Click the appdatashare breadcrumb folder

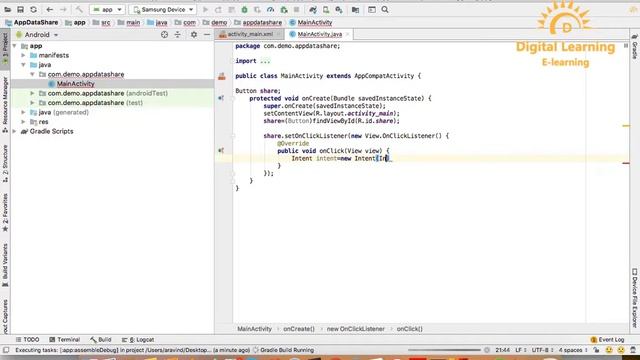(x=258, y=22)
